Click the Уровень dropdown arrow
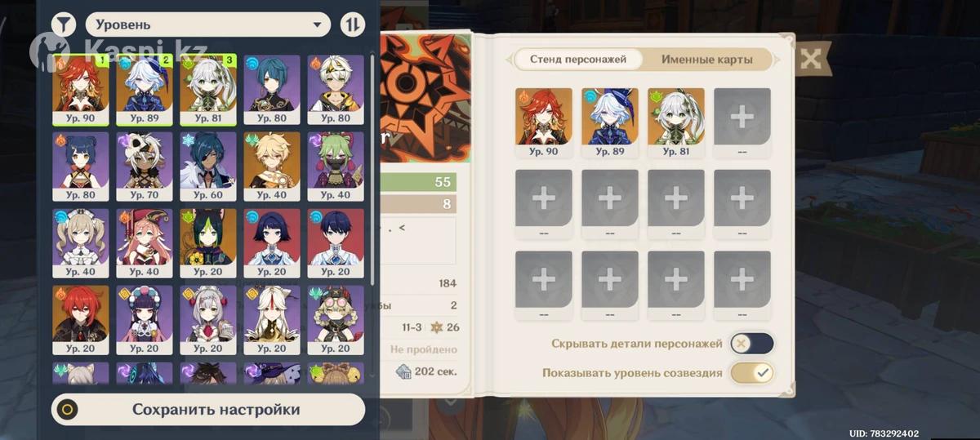This screenshot has width=980, height=440. pos(318,25)
